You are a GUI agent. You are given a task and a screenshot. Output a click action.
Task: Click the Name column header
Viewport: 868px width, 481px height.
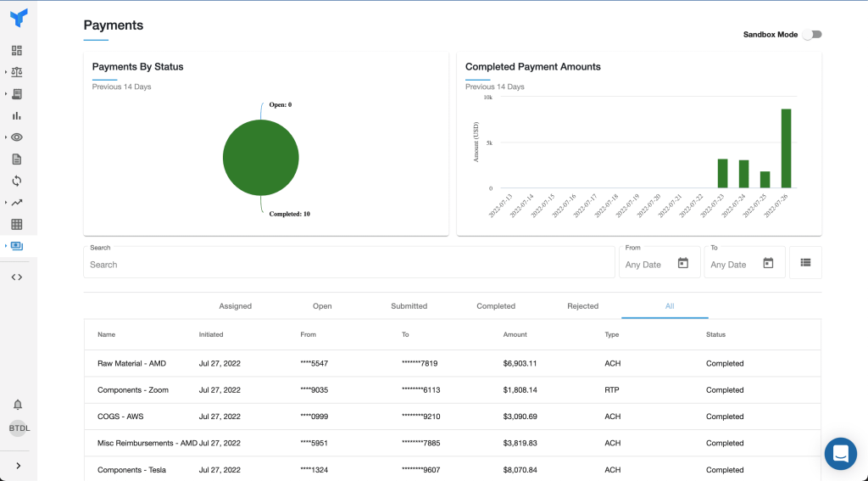(x=106, y=335)
